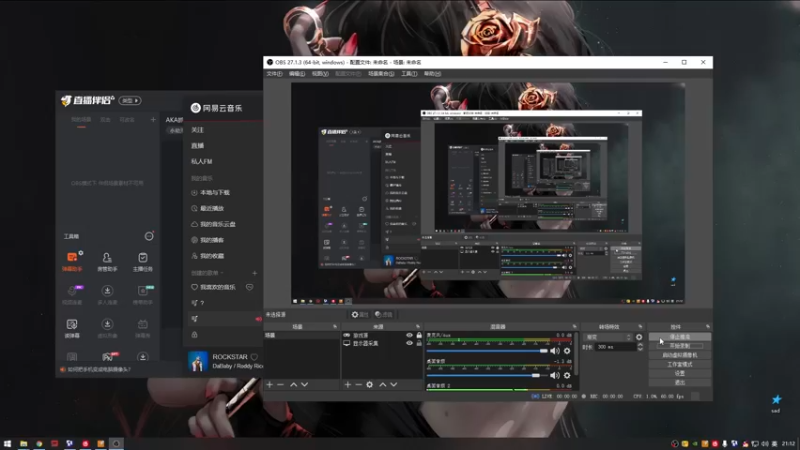Screen dimensions: 800x450
Task: Open the 场景集合 menu in OBS
Action: 381,74
